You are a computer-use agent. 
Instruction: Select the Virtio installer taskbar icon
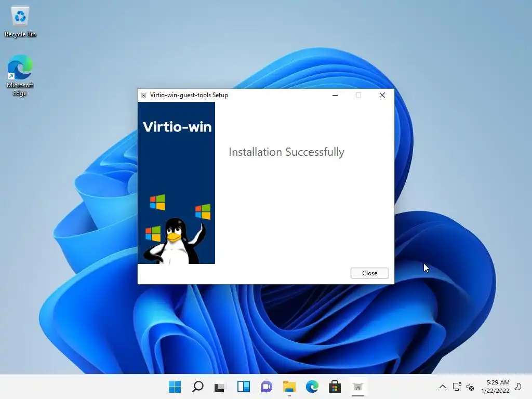click(357, 387)
